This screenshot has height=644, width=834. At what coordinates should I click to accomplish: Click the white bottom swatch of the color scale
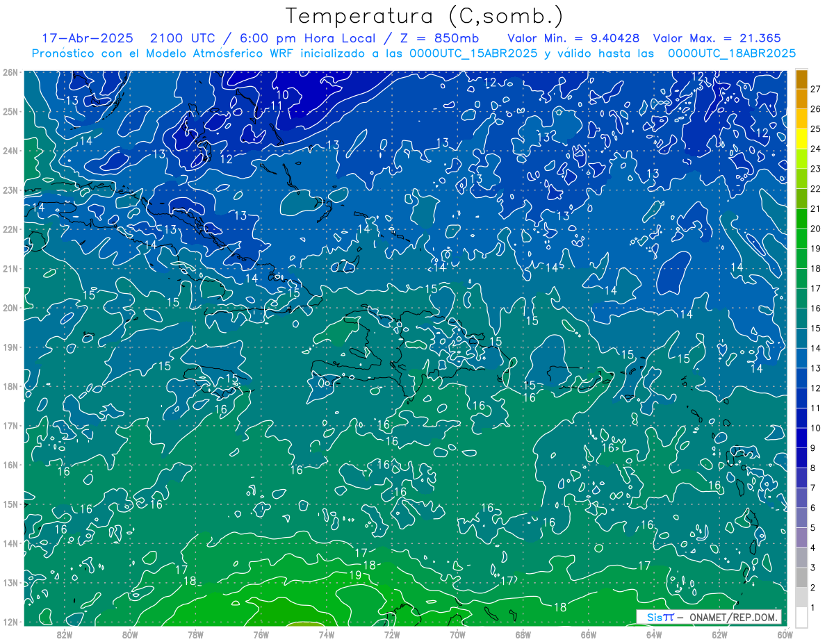(801, 617)
